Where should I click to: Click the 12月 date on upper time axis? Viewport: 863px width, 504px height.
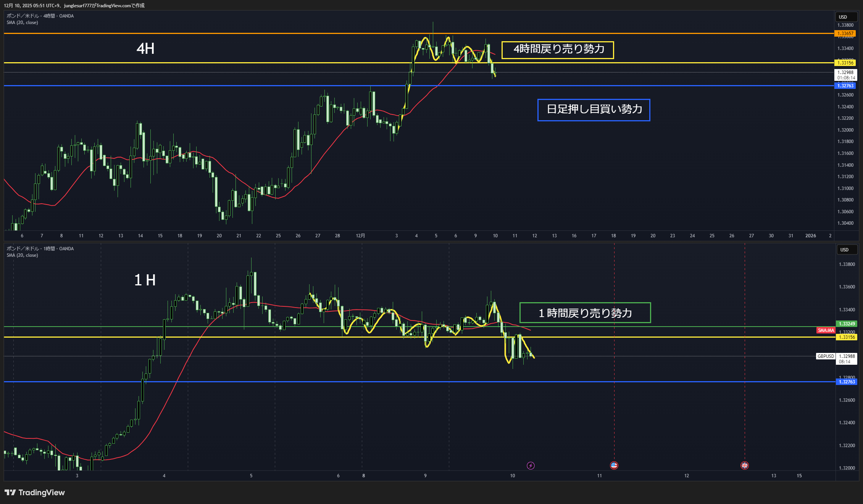click(x=360, y=236)
